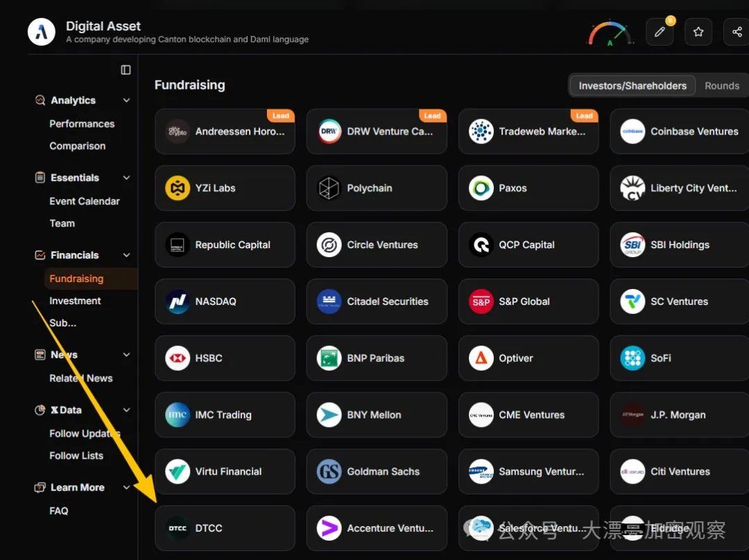The image size is (749, 560).
Task: Click the S&P Global logo icon
Action: [x=481, y=301]
